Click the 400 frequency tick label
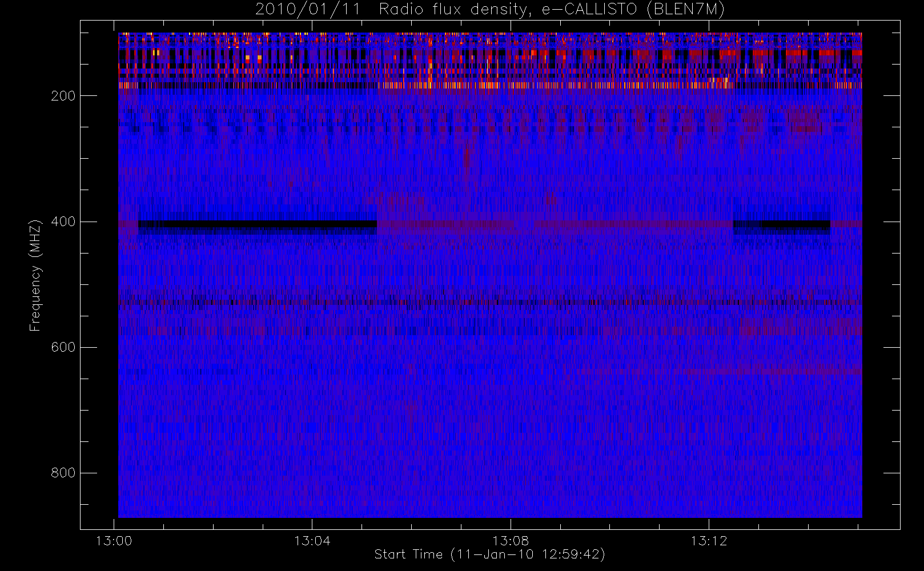Viewport: 924px width, 571px height. (x=63, y=222)
